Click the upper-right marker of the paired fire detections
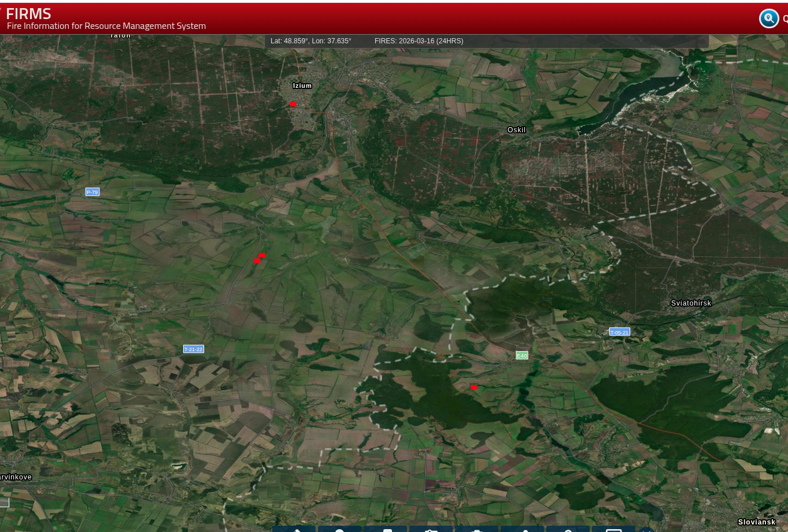The image size is (788, 532). coord(262,255)
